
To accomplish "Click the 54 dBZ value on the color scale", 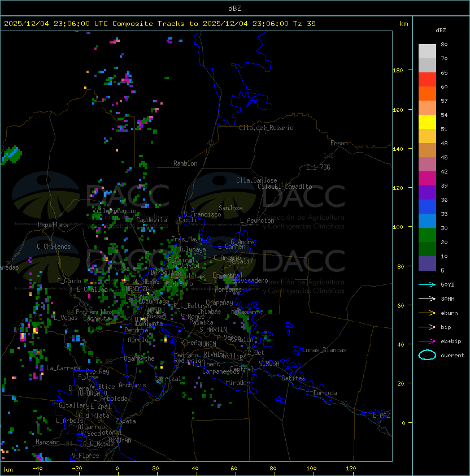I will click(444, 115).
